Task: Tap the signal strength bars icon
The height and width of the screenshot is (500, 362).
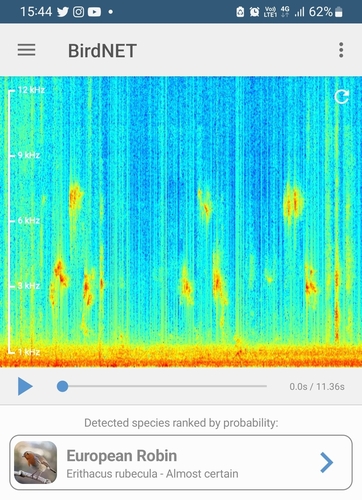Action: point(299,12)
